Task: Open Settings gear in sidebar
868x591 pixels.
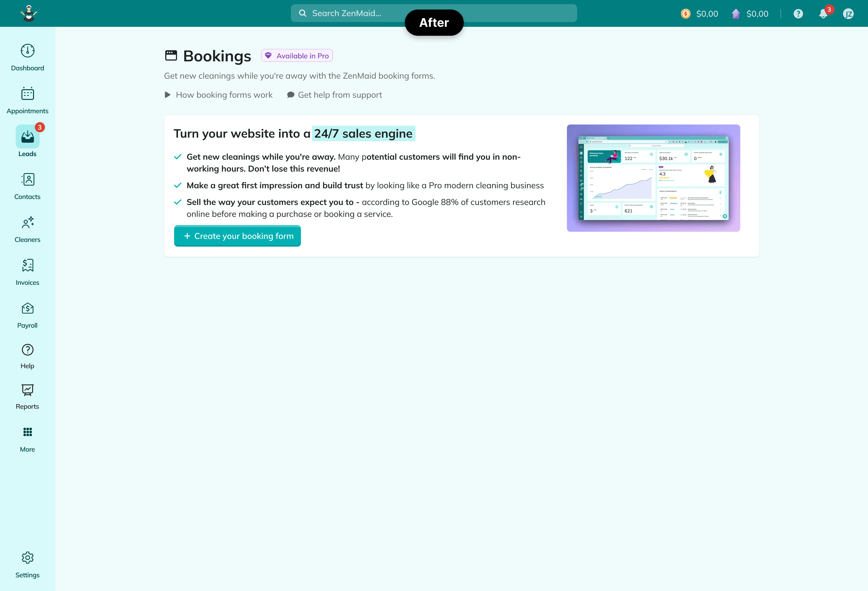Action: (28, 565)
